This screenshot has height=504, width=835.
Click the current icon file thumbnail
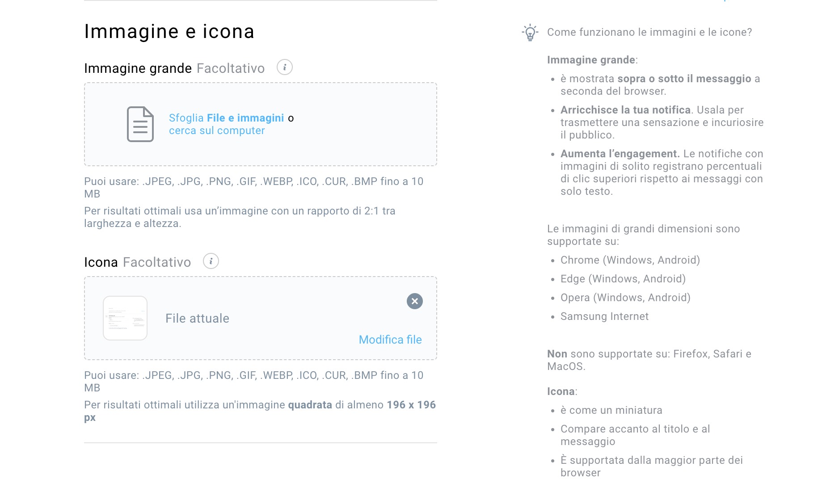[x=125, y=318]
